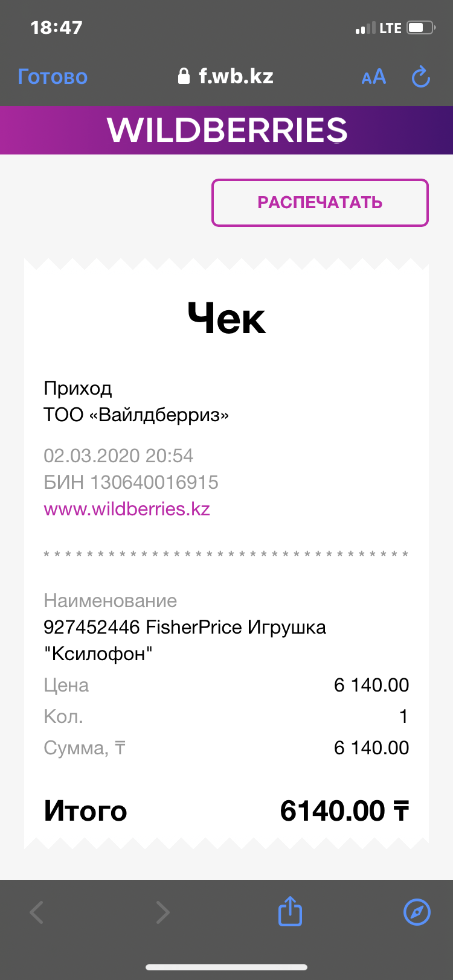Tap the status bar clock 18:47
453x980 pixels.
click(x=56, y=28)
